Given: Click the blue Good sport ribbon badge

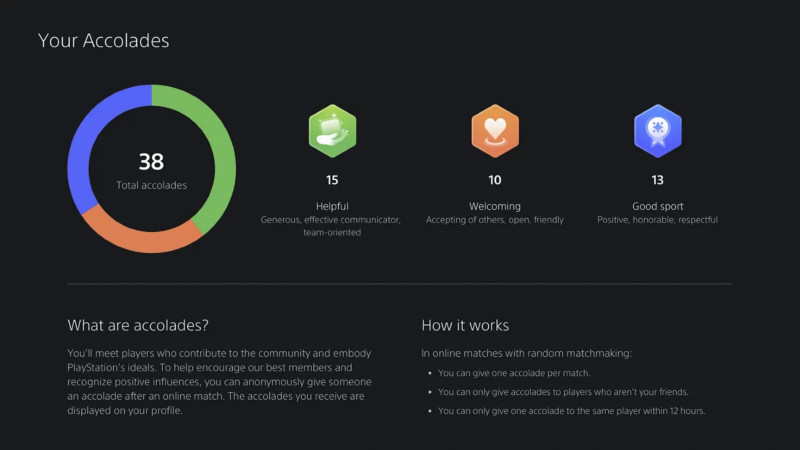Looking at the screenshot, I should (657, 131).
